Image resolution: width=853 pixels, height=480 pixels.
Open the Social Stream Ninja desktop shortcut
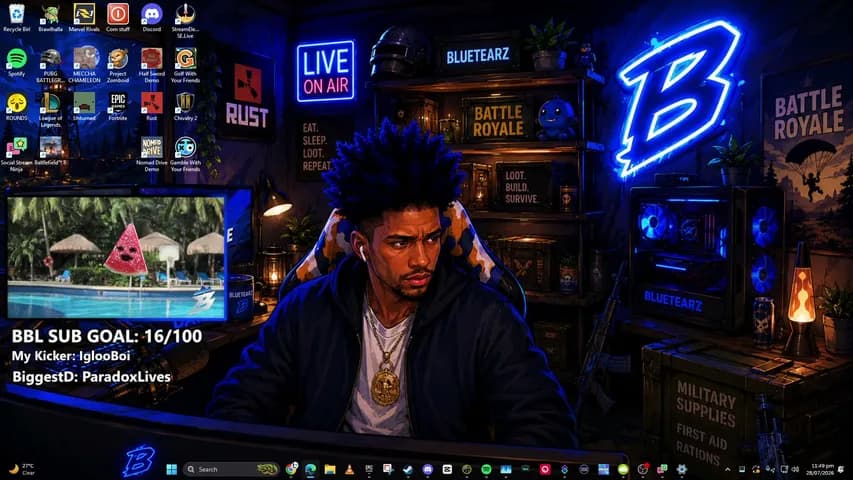coord(16,155)
